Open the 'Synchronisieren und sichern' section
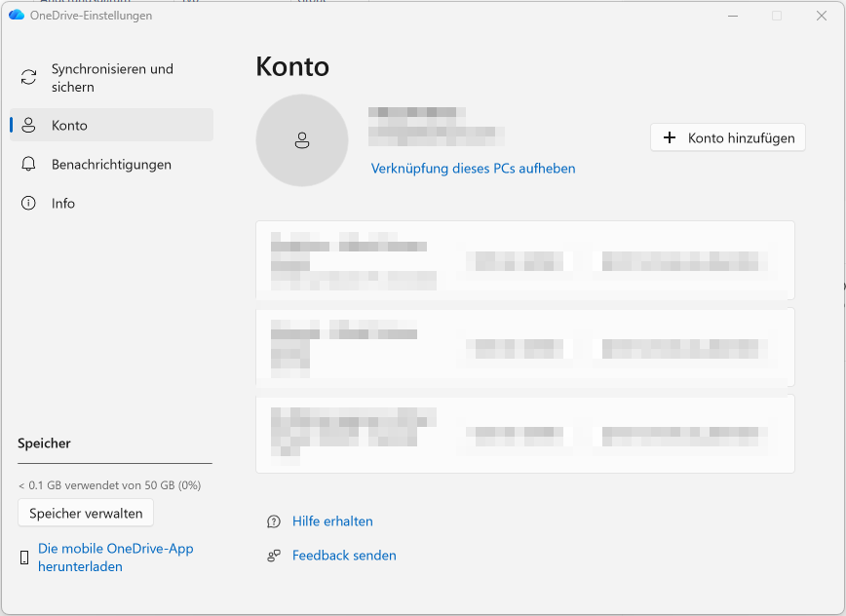The height and width of the screenshot is (616, 846). pos(112,78)
